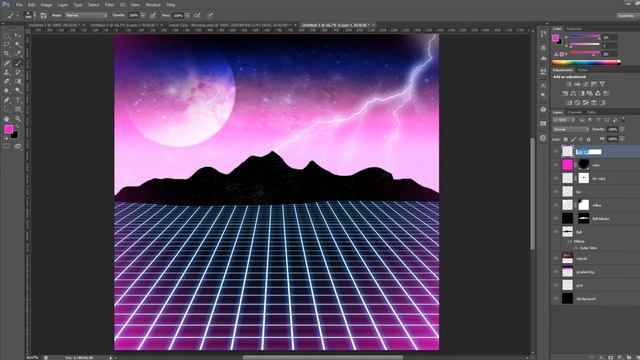640x360 pixels.
Task: Switch to the Swatches tab
Action: pos(574,29)
